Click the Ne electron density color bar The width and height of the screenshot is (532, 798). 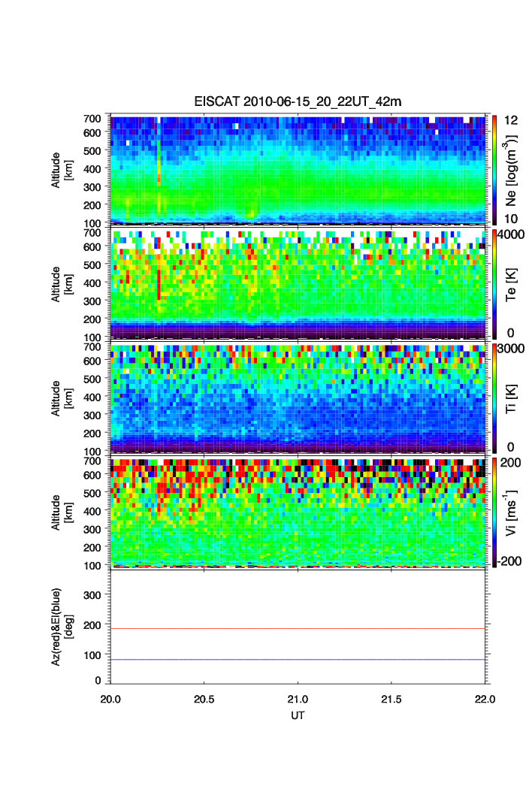point(494,169)
